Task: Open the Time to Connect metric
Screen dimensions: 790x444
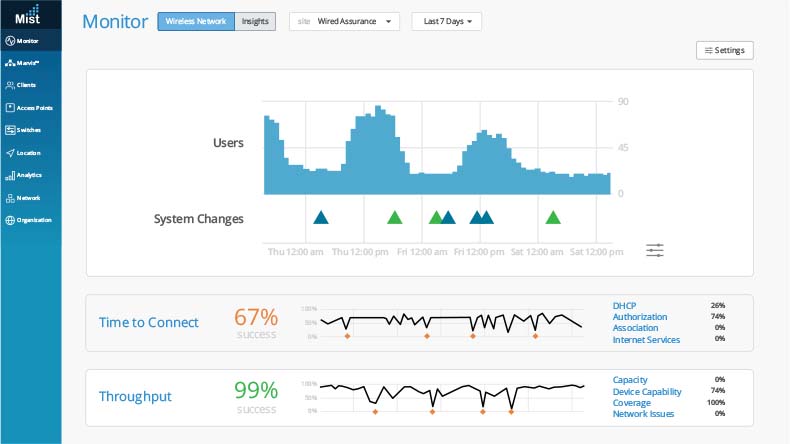Action: pos(148,322)
